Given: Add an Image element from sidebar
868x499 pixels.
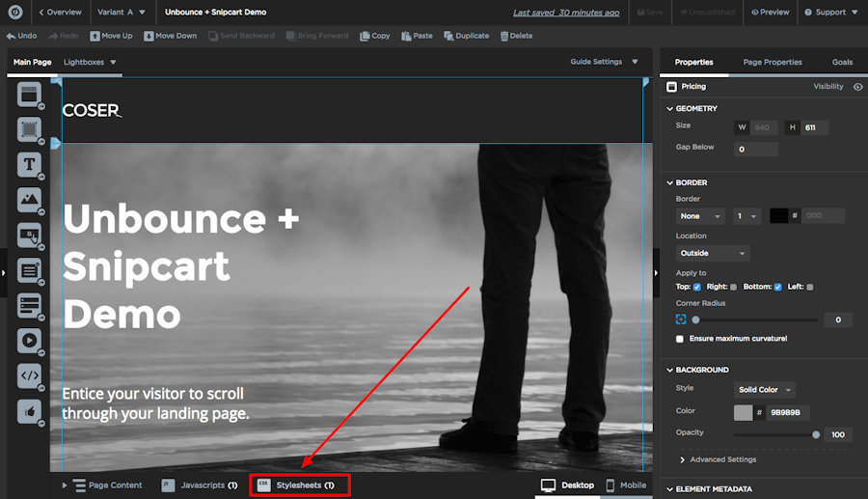Looking at the screenshot, I should [x=29, y=200].
